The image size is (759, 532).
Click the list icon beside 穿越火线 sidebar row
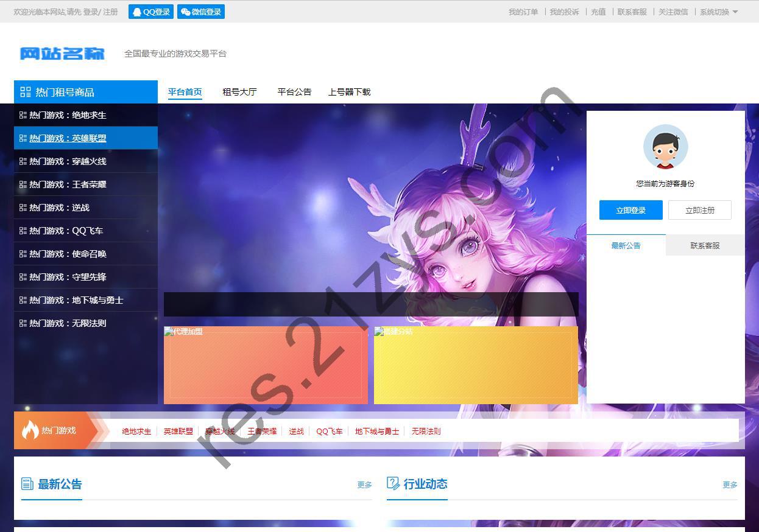tap(23, 161)
